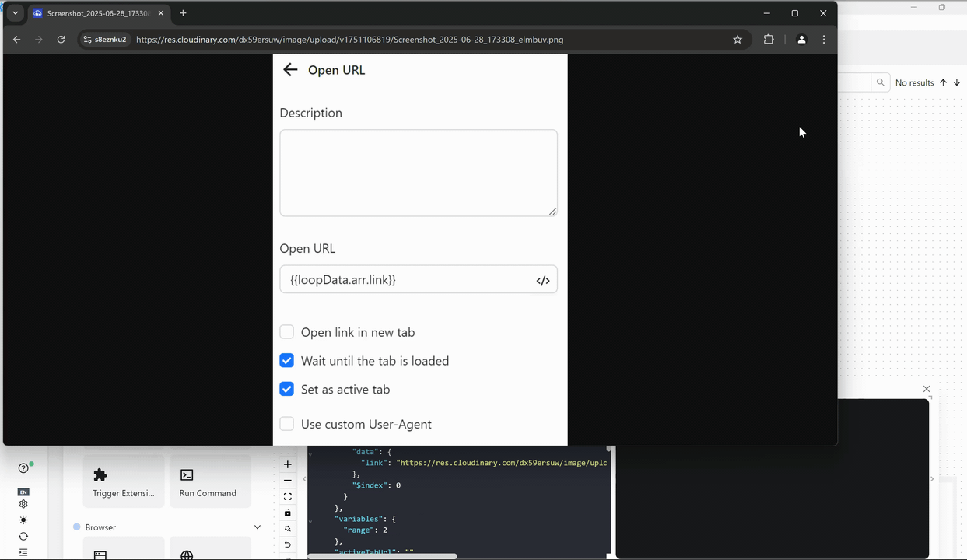Zoom in on the workflow canvas

pos(288,464)
